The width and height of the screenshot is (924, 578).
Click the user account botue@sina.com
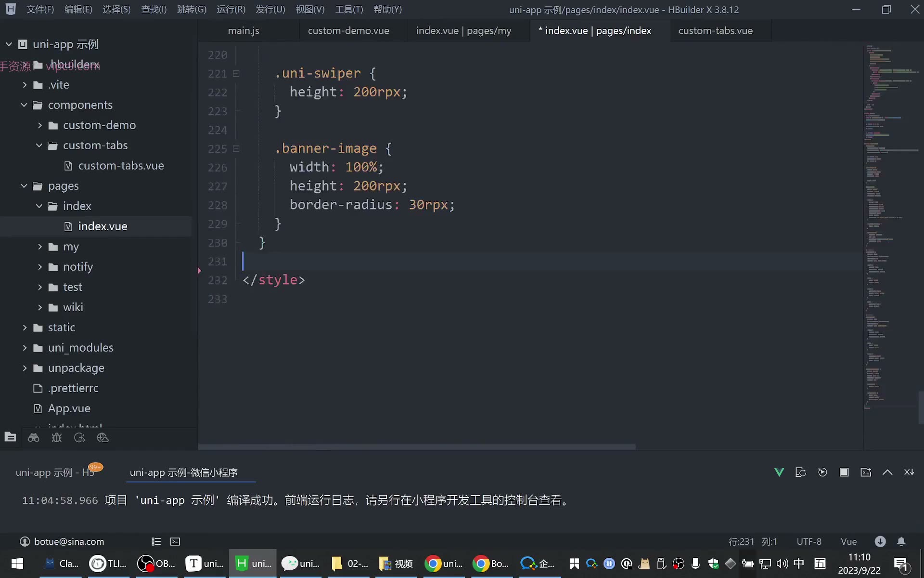[x=62, y=541]
